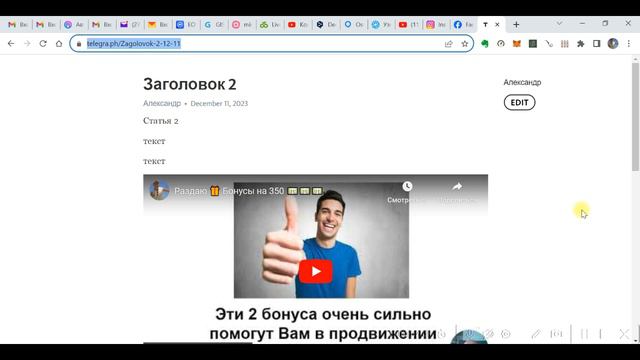Click the video Watch Later clock icon
This screenshot has height=360, width=640.
point(407,187)
